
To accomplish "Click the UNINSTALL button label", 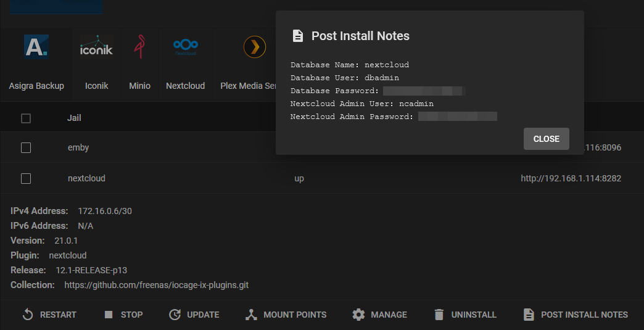I will [474, 315].
